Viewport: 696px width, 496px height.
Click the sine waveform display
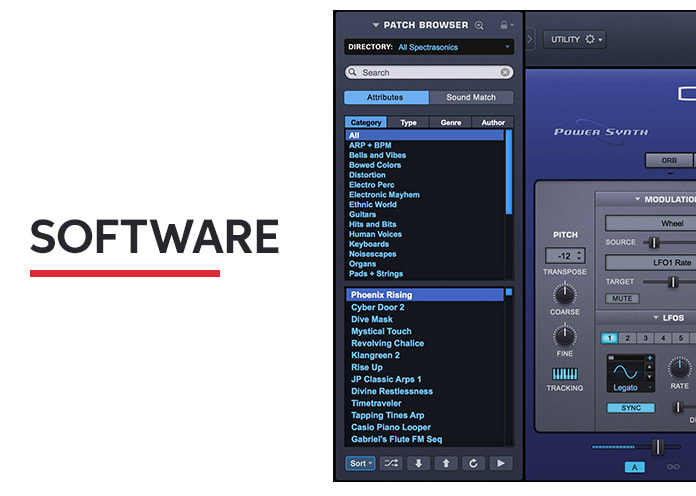[x=625, y=371]
